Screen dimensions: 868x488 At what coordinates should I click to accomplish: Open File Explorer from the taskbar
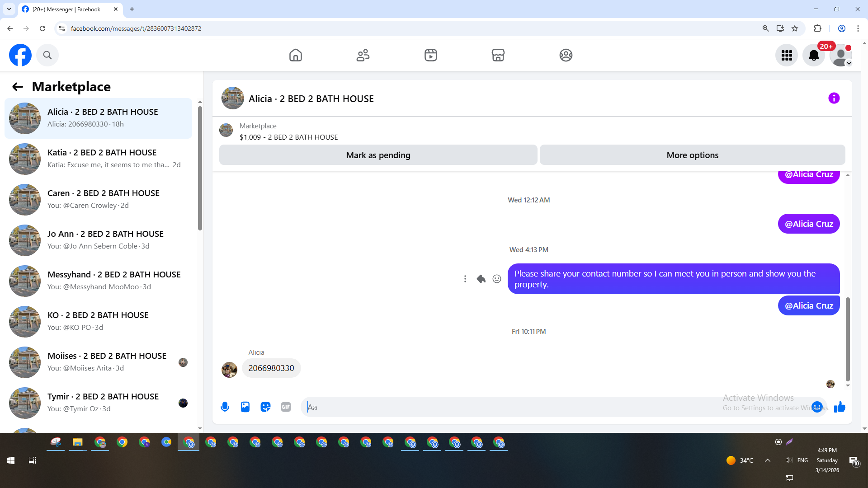pos(78,442)
